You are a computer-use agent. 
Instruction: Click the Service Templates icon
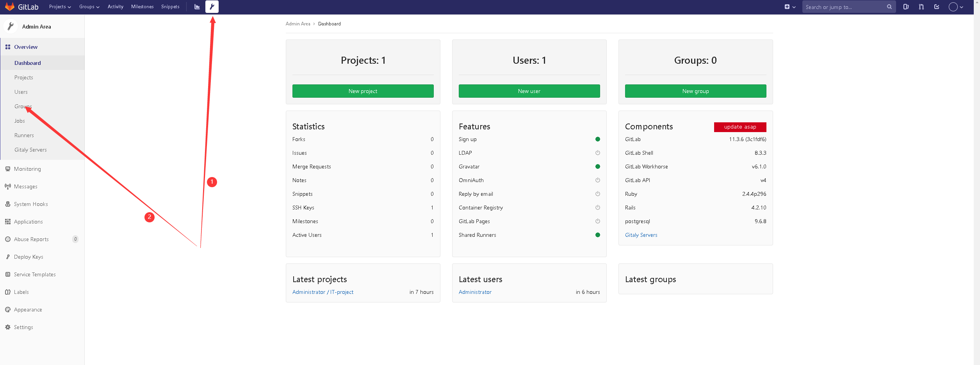[8, 274]
